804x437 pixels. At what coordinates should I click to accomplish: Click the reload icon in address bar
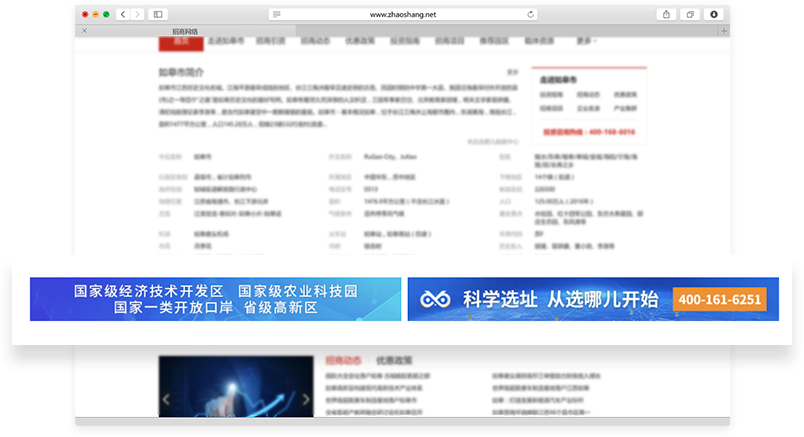pos(531,15)
